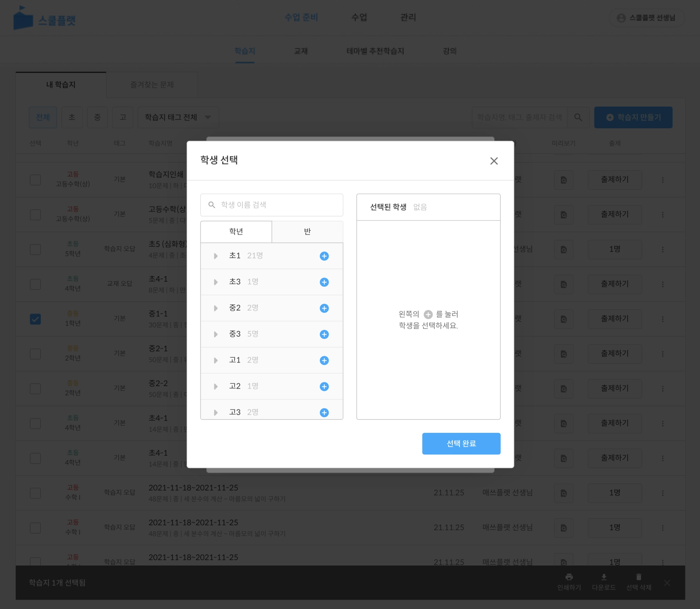Click the plus icon for 중3 grade
The height and width of the screenshot is (609, 700).
pyautogui.click(x=324, y=334)
